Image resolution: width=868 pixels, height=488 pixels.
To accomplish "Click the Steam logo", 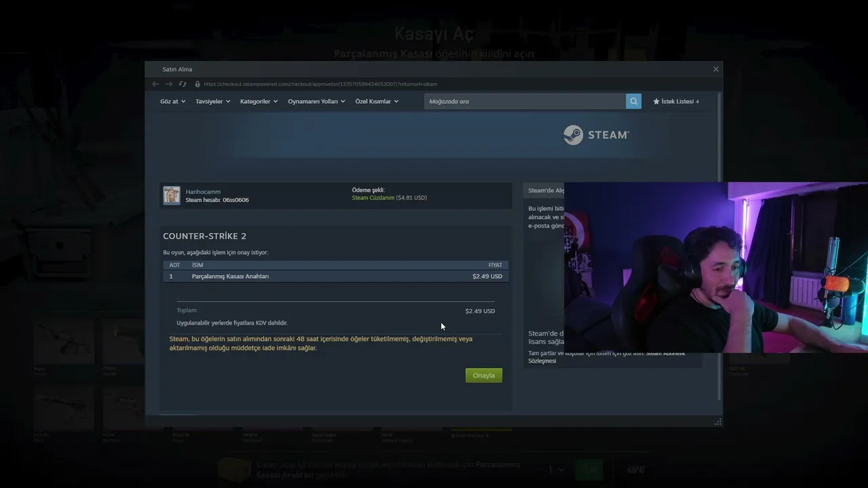I will pyautogui.click(x=596, y=135).
